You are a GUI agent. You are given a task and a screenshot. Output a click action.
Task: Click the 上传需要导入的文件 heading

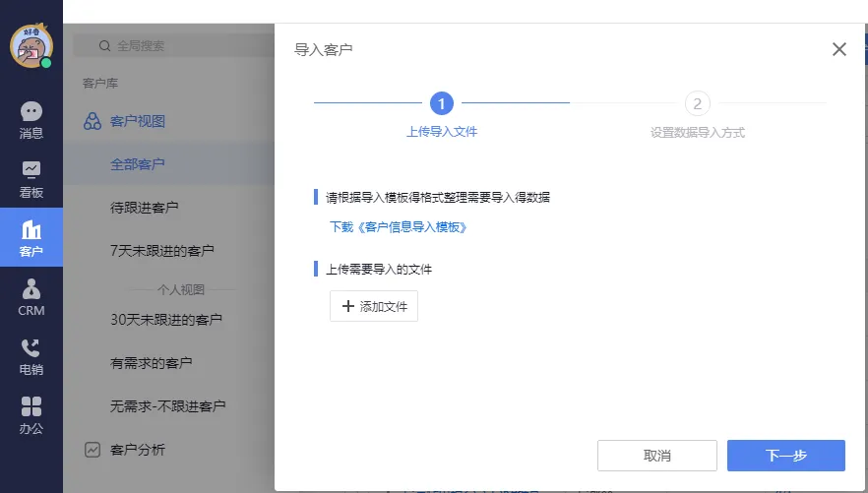click(379, 270)
